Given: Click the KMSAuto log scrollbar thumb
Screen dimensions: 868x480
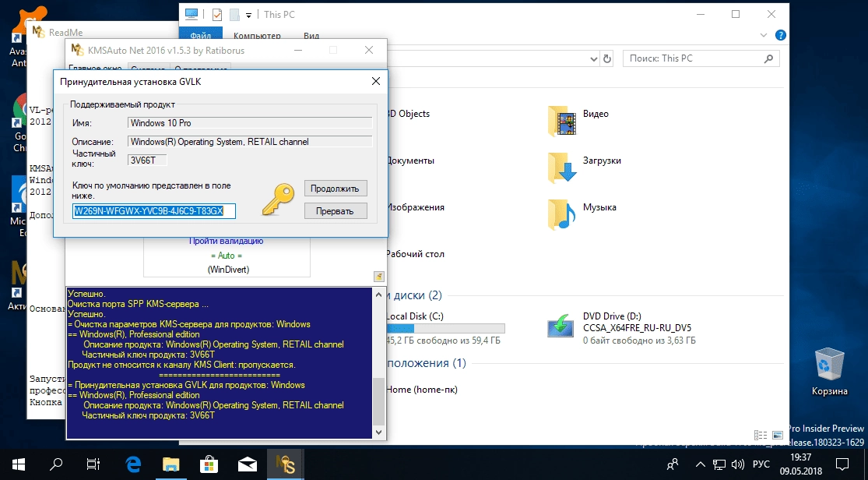Looking at the screenshot, I should click(378, 401).
